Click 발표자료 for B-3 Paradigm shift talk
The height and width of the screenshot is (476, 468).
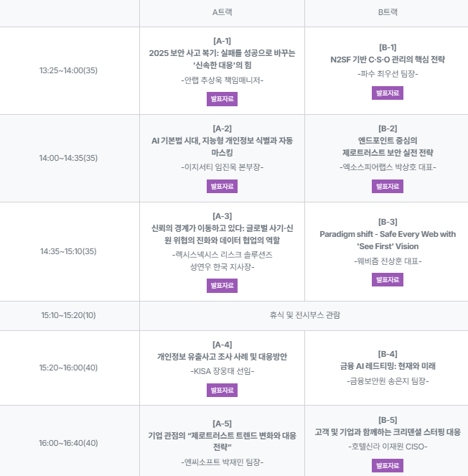click(387, 280)
